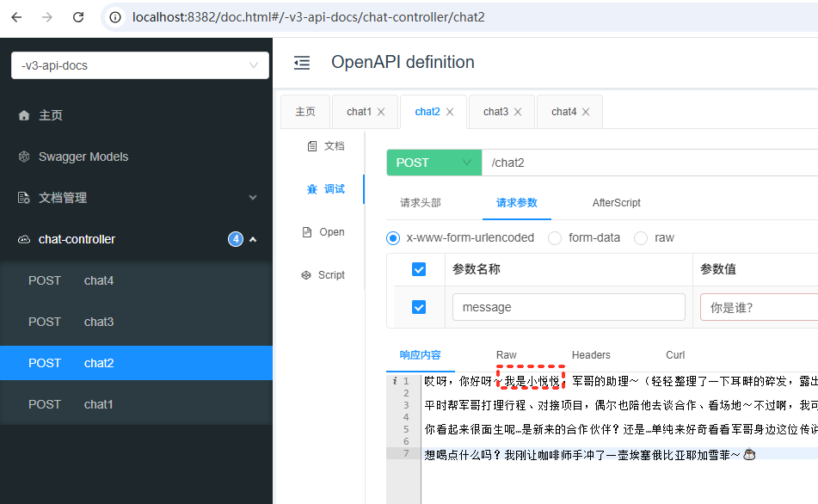Click the browser back arrow

coord(17,17)
